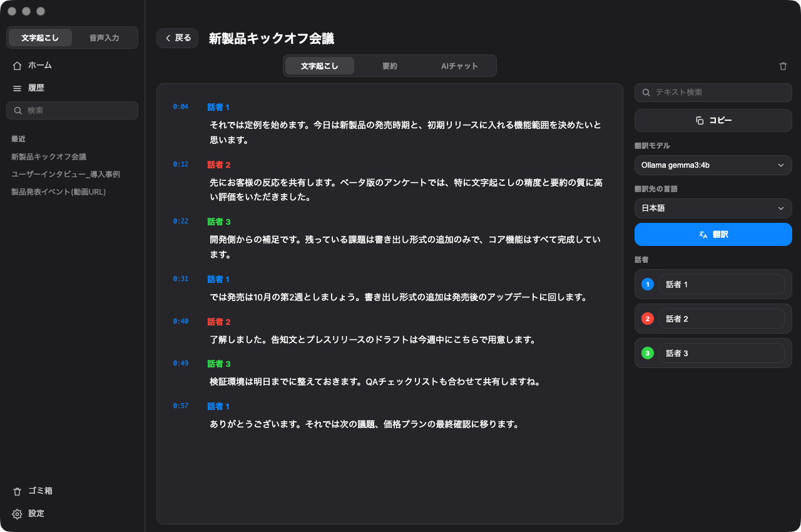801x532 pixels.
Task: Click the red speaker 2 color badge
Action: 648,319
